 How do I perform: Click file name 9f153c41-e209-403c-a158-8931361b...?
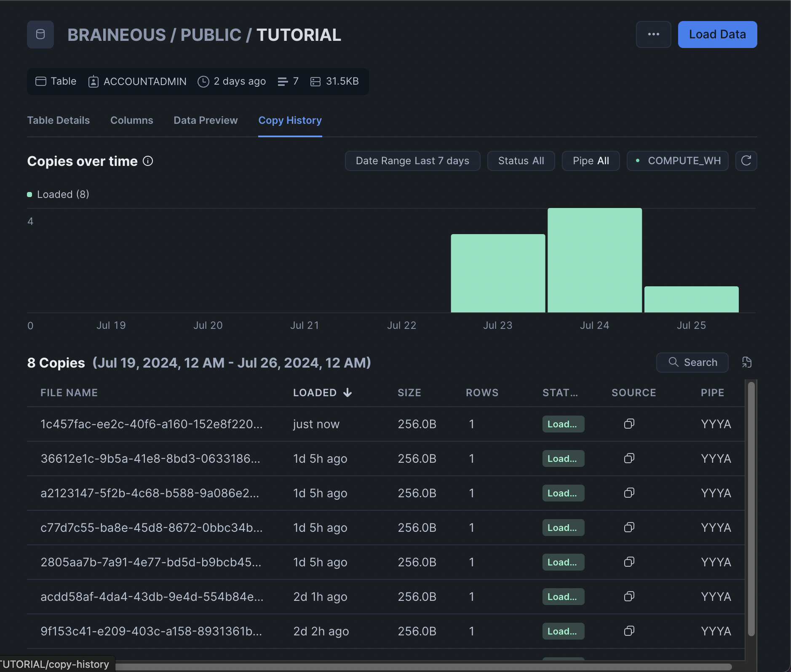[x=151, y=631]
